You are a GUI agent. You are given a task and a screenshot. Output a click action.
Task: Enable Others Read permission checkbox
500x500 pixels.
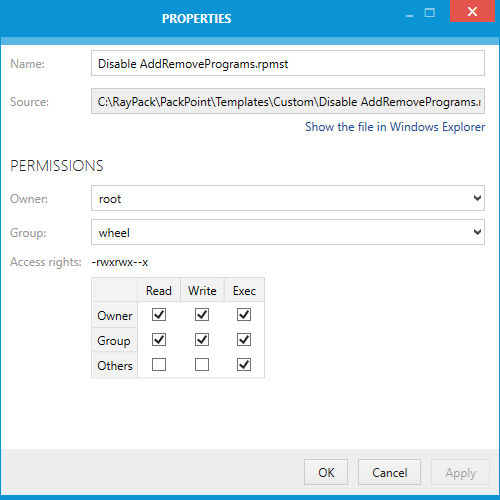159,365
